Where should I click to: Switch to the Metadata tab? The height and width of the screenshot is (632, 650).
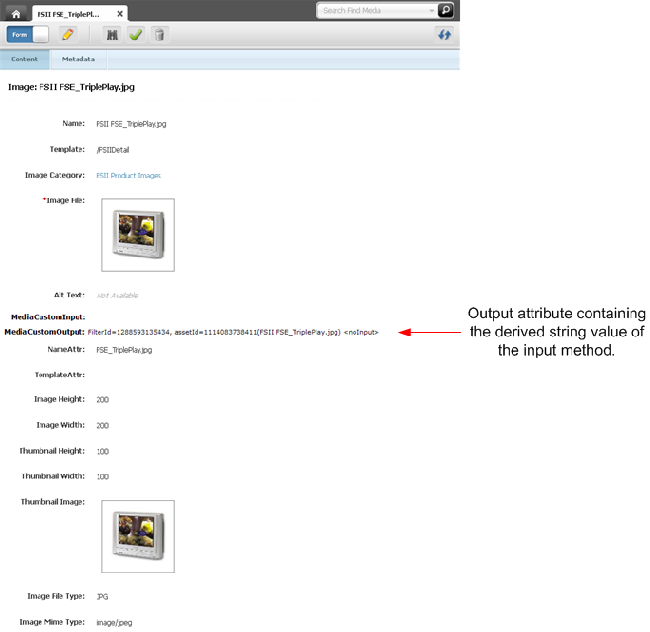click(78, 59)
